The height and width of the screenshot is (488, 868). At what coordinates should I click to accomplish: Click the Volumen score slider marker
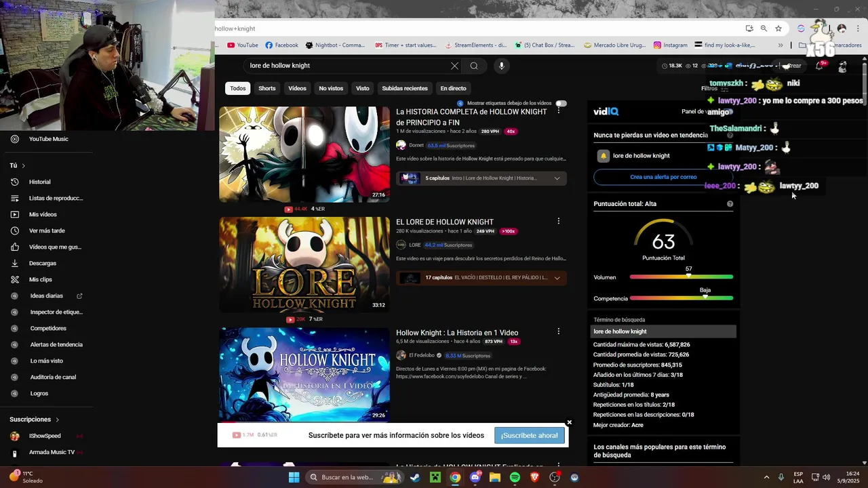point(688,276)
